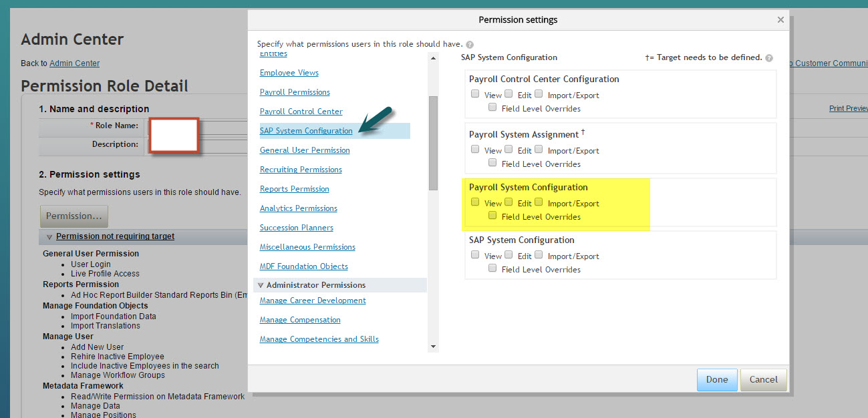Click 'Rehire Inactive Employee' in background list
868x418 pixels.
pos(118,357)
